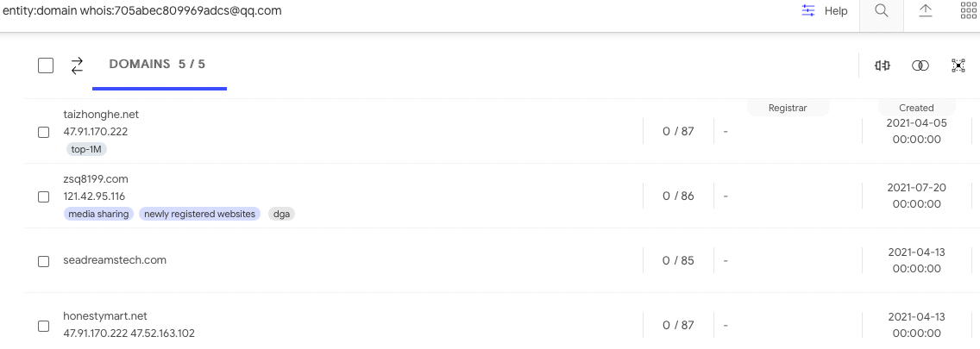This screenshot has width=980, height=349.
Task: Switch to the Domains 5 / 5 tab
Action: click(157, 65)
